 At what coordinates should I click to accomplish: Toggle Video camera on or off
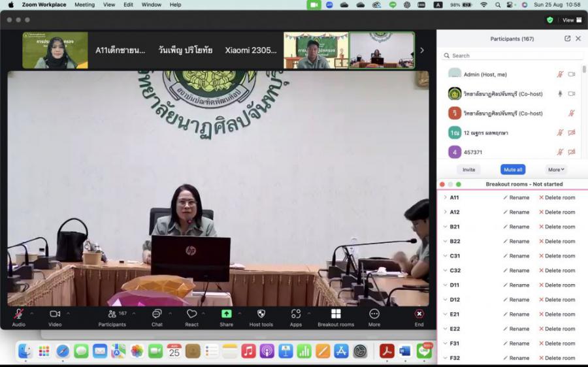(x=55, y=314)
